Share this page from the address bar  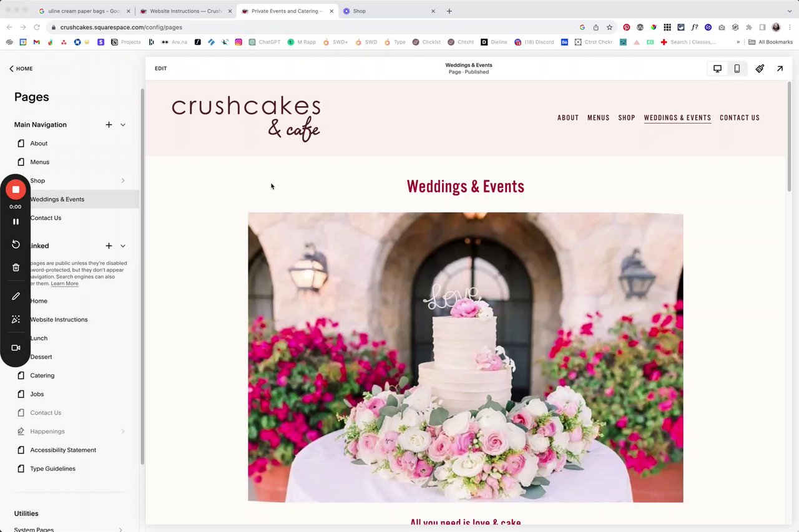(x=596, y=27)
